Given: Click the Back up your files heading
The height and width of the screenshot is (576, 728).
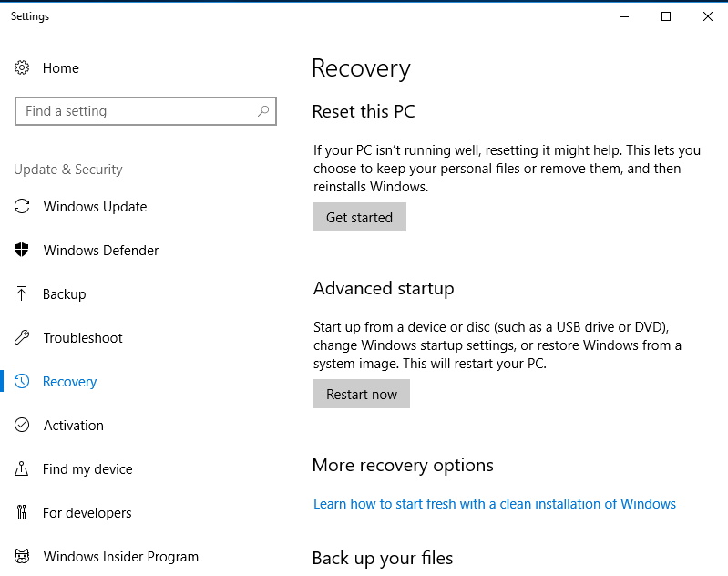Looking at the screenshot, I should [x=383, y=559].
